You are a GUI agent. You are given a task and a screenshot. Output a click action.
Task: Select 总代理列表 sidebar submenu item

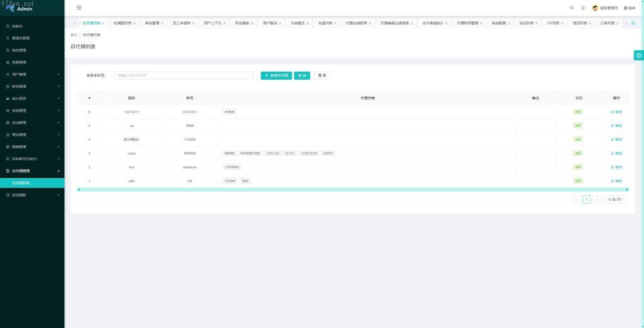click(x=32, y=183)
